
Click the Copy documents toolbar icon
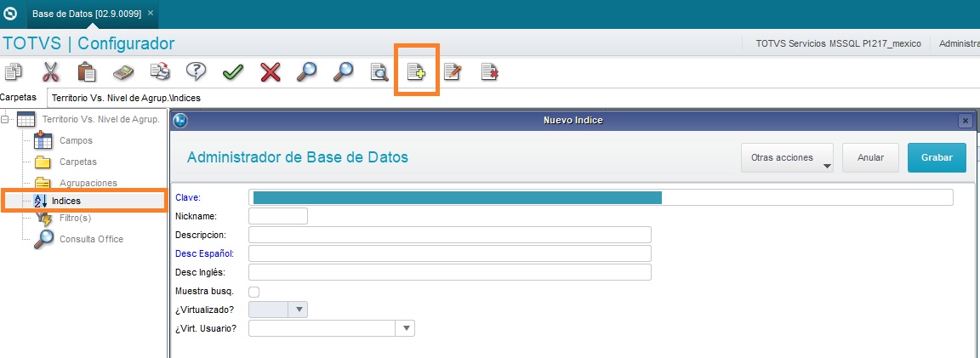pos(13,72)
